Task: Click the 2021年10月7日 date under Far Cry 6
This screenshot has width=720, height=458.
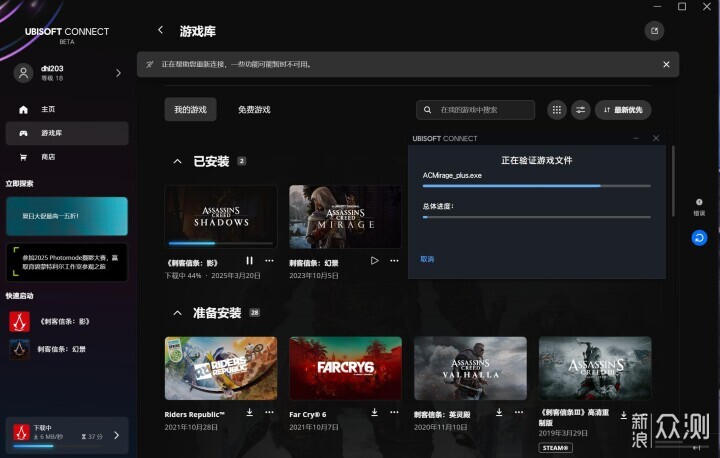Action: [314, 427]
